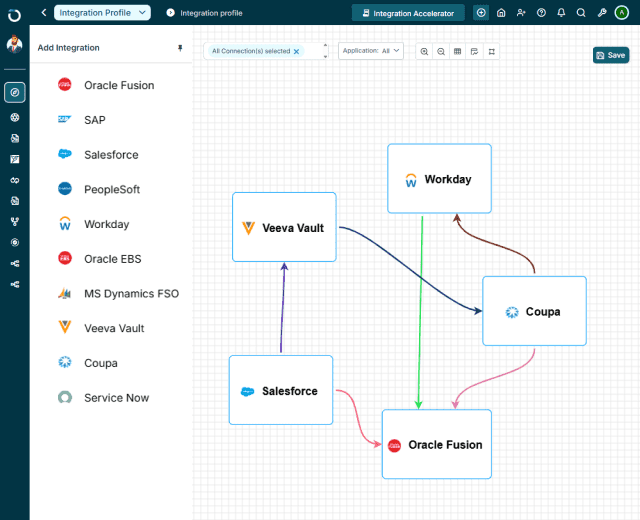
Task: Remove the All Connection(s) selected chip
Action: click(x=296, y=51)
